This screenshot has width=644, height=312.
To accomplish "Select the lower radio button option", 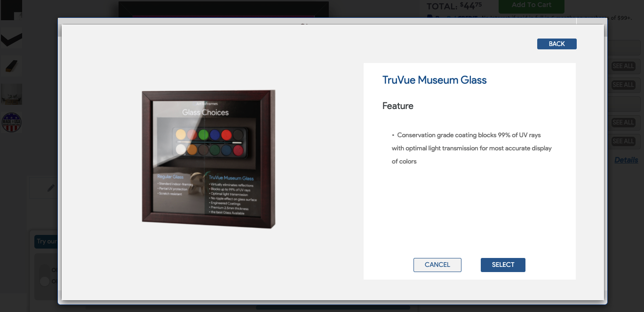I will [x=45, y=281].
